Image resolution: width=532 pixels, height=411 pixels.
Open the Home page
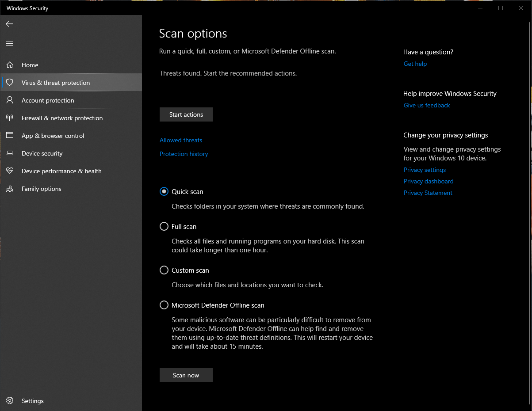[x=71, y=65]
